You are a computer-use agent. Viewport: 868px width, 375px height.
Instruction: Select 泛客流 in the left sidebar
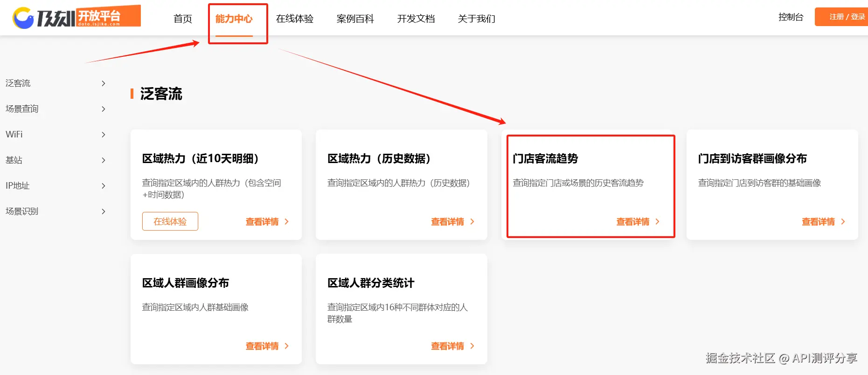(x=18, y=83)
